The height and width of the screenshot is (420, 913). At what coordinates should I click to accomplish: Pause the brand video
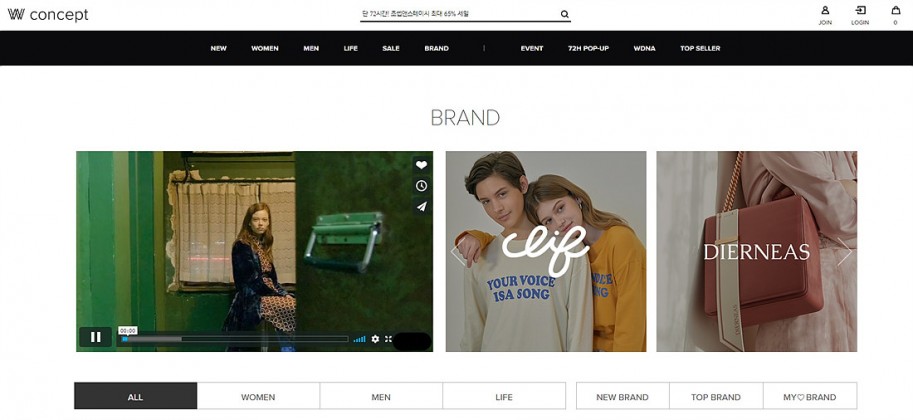coord(95,337)
